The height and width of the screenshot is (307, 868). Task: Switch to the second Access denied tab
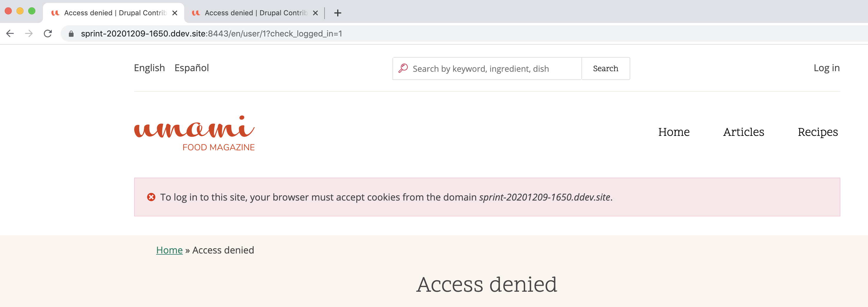pyautogui.click(x=249, y=13)
